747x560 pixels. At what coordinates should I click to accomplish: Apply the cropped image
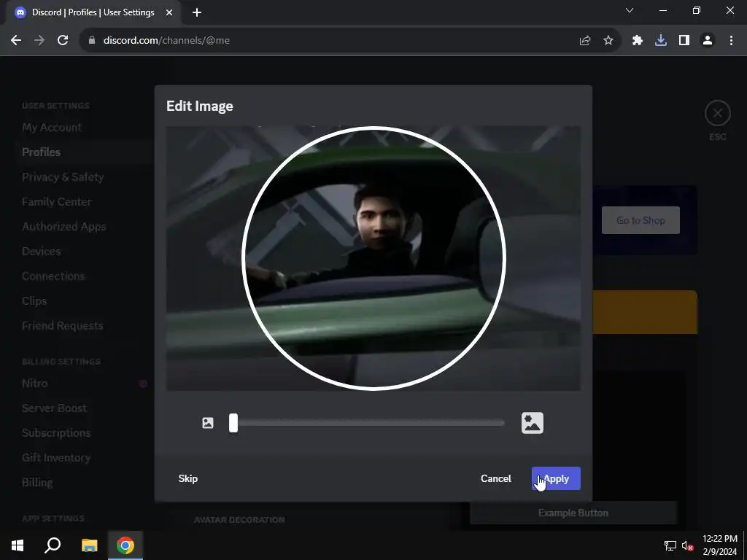pos(556,478)
